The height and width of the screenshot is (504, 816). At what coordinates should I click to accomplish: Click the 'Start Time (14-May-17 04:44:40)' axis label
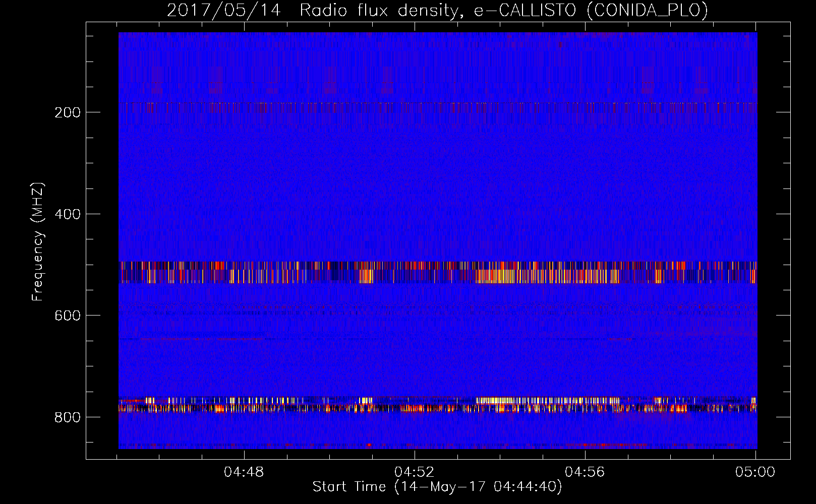tap(437, 487)
